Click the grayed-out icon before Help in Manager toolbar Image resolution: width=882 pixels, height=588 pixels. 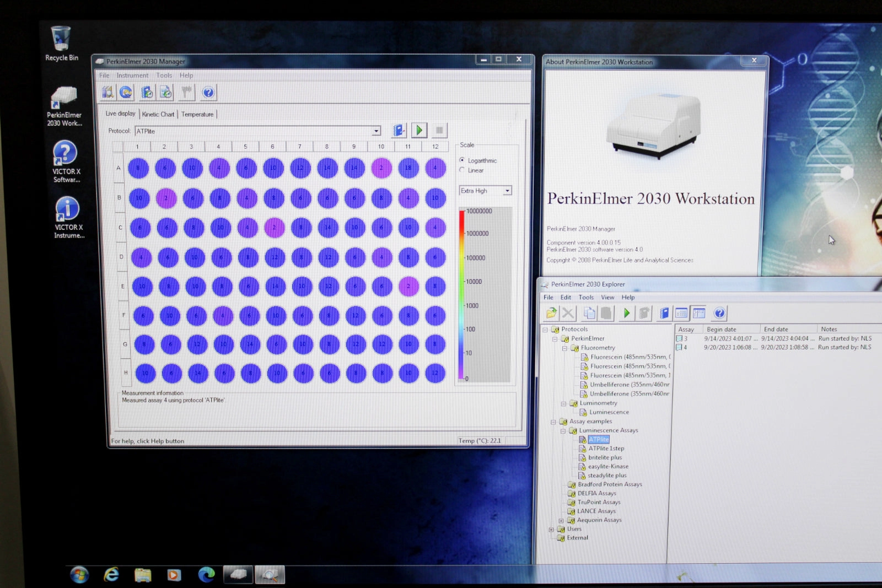click(187, 92)
